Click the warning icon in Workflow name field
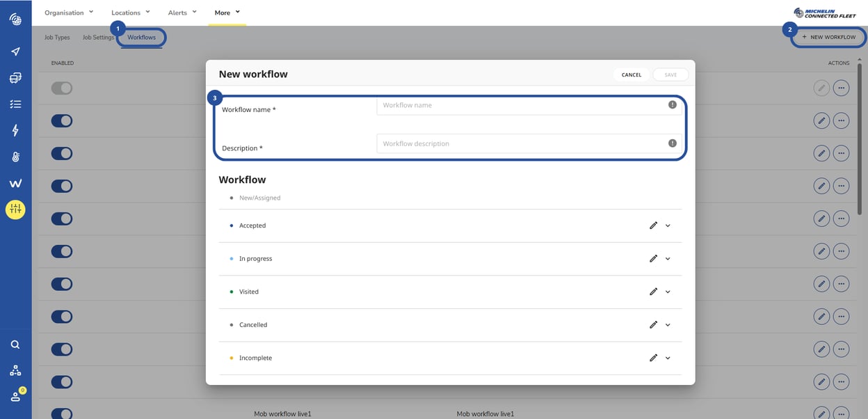The height and width of the screenshot is (419, 868). point(673,104)
